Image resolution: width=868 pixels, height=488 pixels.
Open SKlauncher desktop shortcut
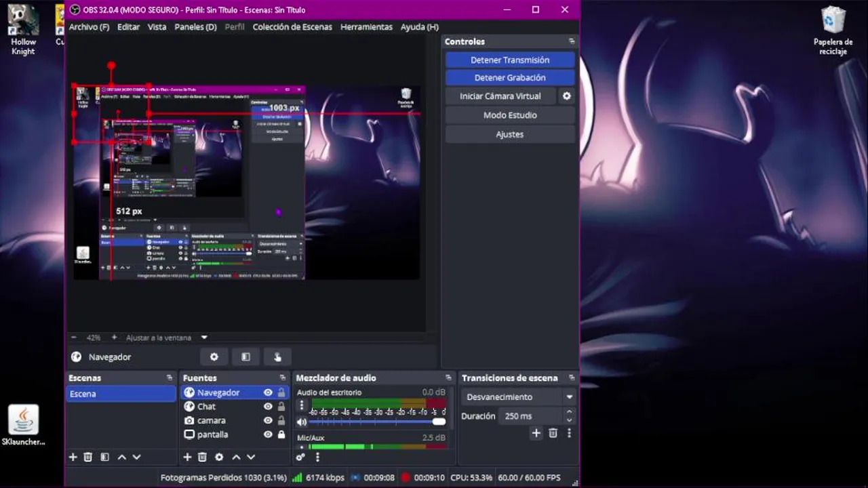tap(24, 426)
